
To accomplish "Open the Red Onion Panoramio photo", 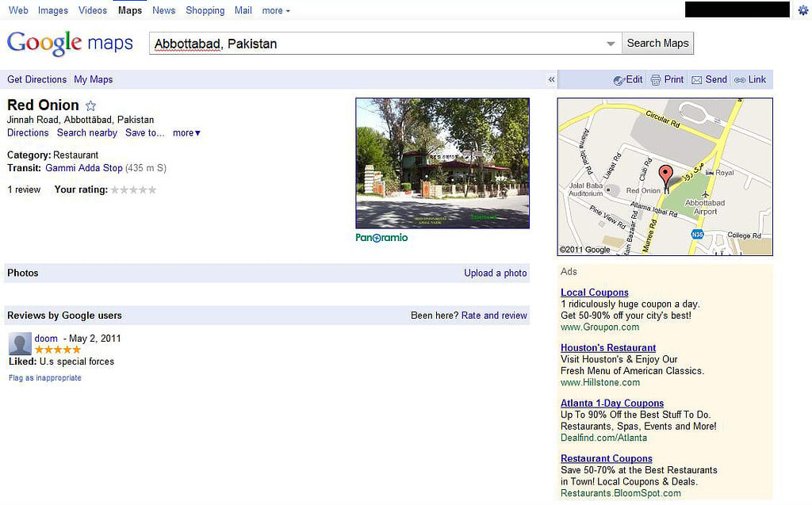I will pyautogui.click(x=442, y=163).
